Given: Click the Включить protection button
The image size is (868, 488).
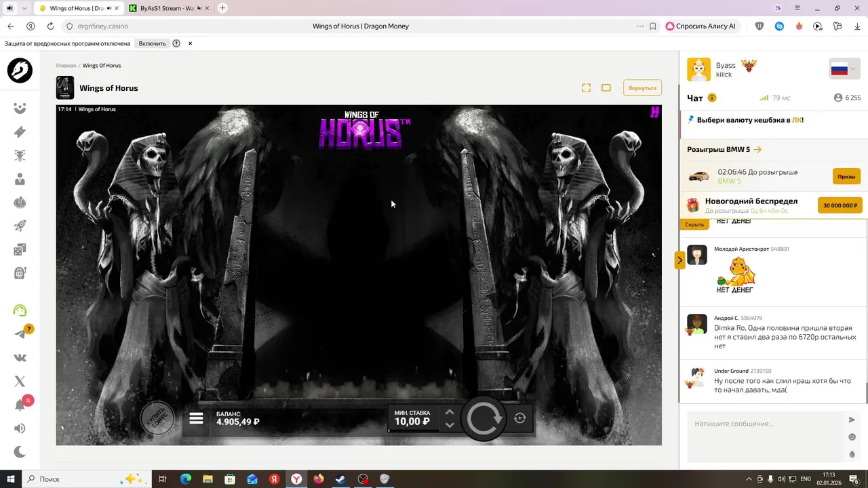Looking at the screenshot, I should point(152,43).
